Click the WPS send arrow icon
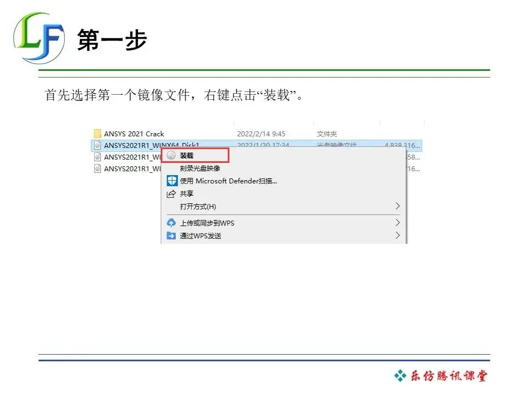Image resolution: width=532 pixels, height=399 pixels. point(171,236)
